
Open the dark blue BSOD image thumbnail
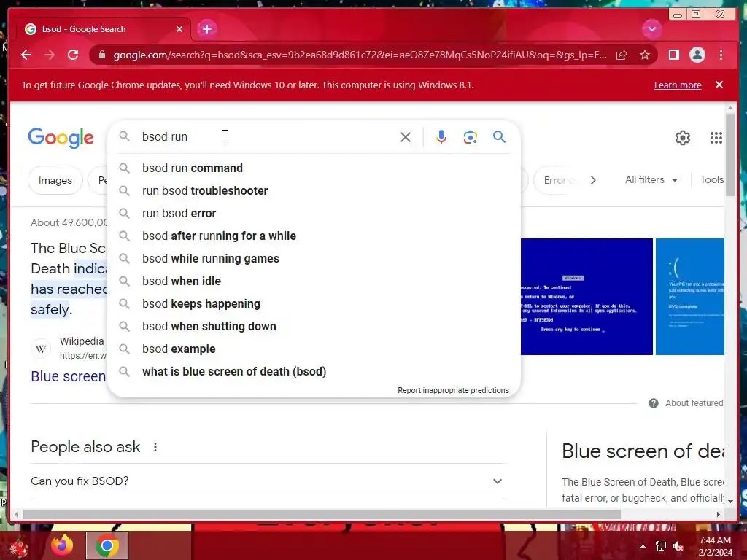587,297
